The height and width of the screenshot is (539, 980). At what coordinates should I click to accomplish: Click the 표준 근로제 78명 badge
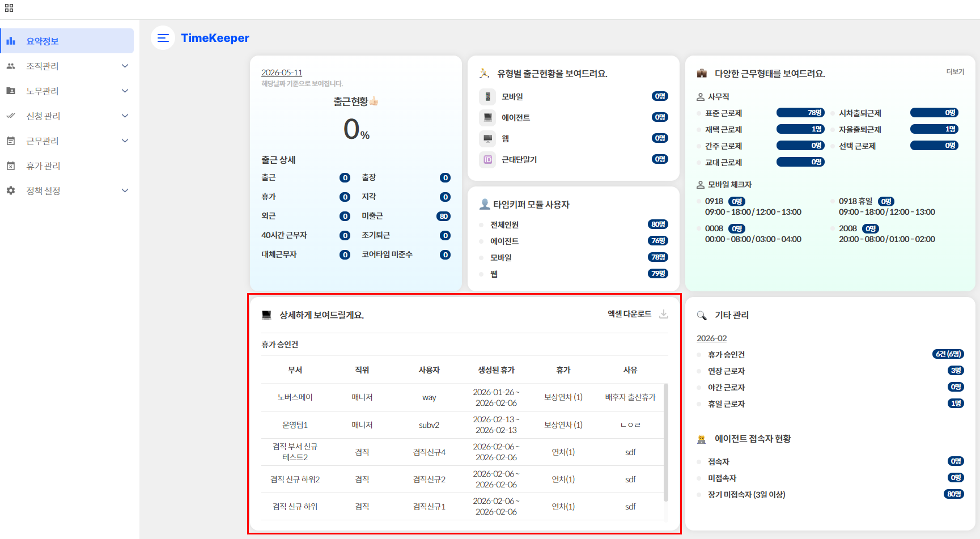(800, 113)
